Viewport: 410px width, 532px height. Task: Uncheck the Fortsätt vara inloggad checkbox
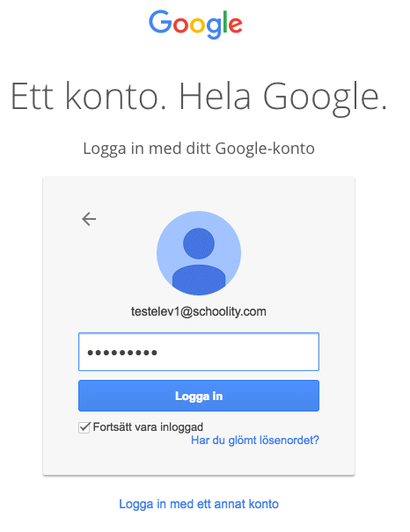pyautogui.click(x=84, y=427)
